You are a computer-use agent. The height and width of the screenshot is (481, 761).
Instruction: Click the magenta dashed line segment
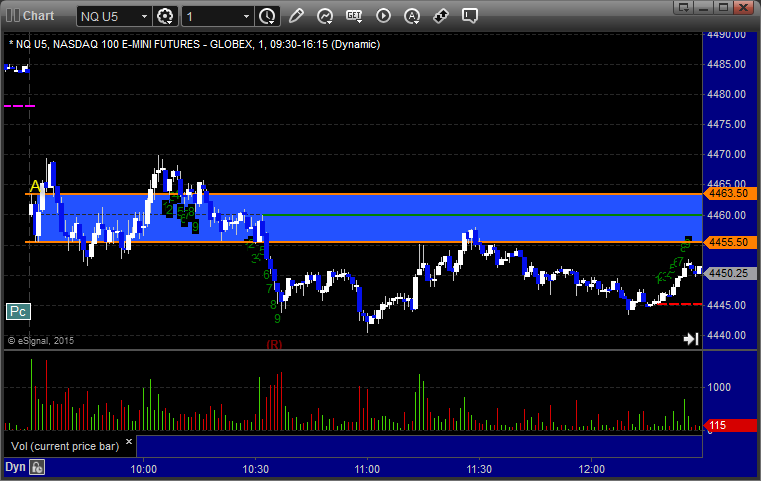click(x=19, y=106)
